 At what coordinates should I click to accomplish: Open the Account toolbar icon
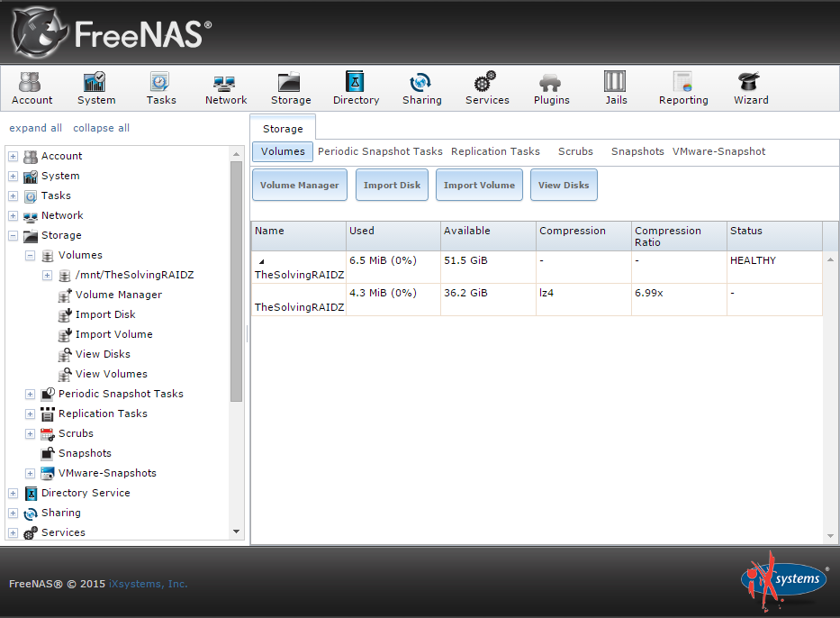pyautogui.click(x=32, y=88)
